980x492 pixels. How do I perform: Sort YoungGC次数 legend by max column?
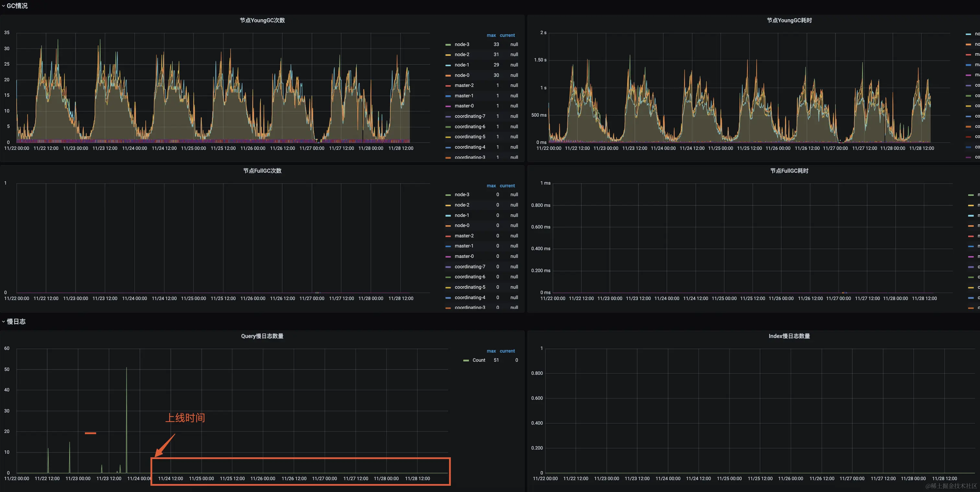pyautogui.click(x=491, y=35)
